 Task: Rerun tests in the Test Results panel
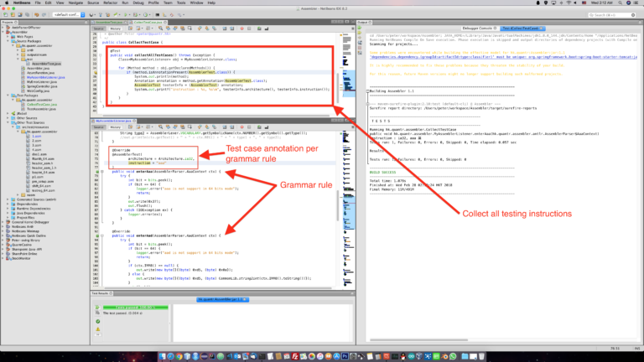[x=97, y=307]
